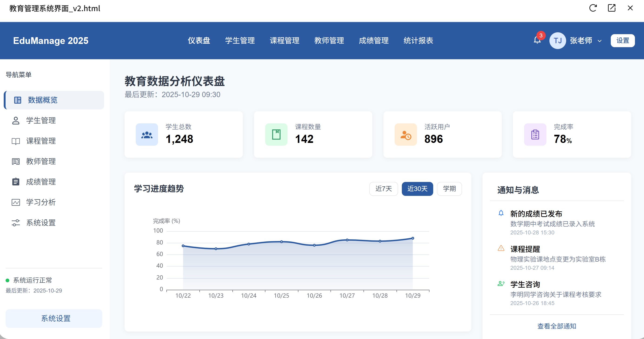Keep 近30天 selected for the trend chart
Image resolution: width=644 pixels, height=339 pixels.
tap(417, 189)
